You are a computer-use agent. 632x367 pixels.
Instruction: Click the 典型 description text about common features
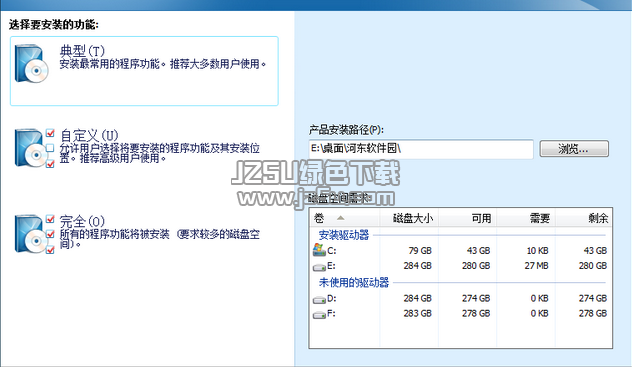coord(163,64)
